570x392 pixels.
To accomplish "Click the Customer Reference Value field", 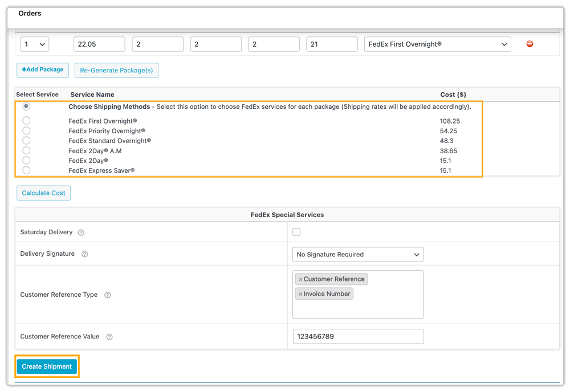I will 358,337.
